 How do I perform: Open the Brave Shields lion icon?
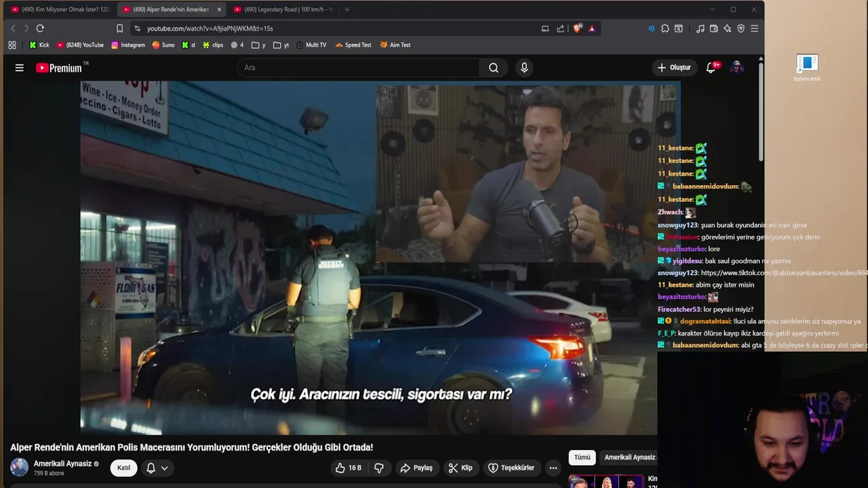(577, 28)
